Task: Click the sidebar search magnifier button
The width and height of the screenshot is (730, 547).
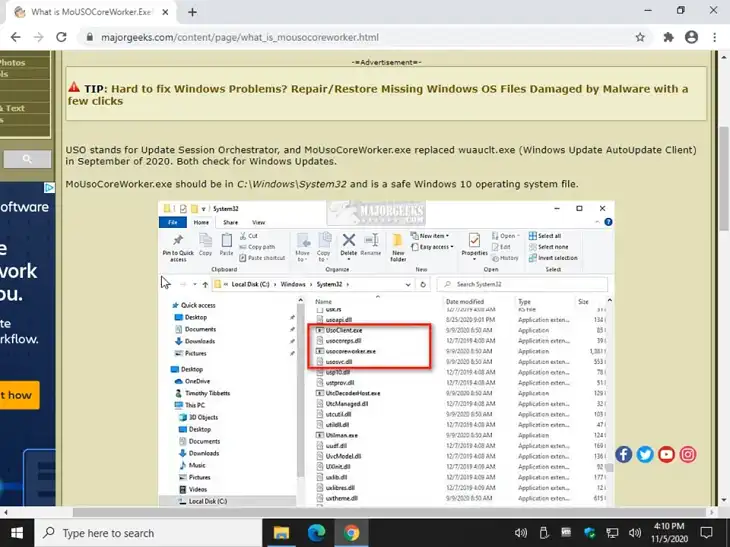Action: (x=27, y=159)
